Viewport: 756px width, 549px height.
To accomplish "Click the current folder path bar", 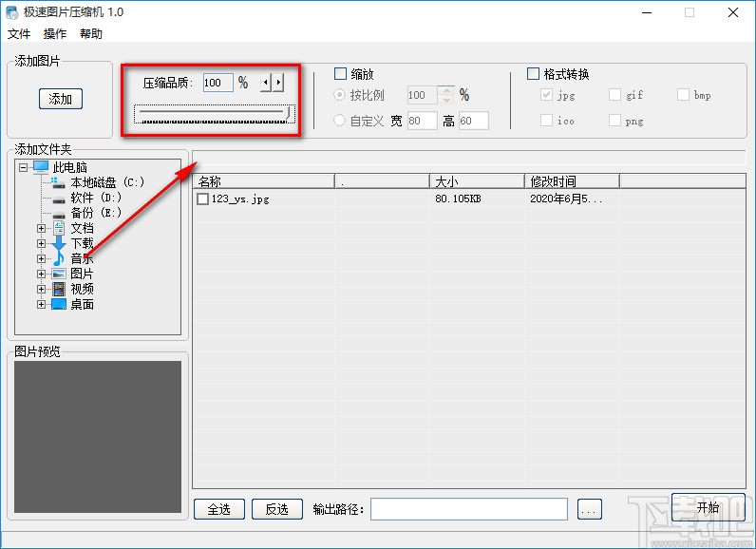I will point(469,158).
